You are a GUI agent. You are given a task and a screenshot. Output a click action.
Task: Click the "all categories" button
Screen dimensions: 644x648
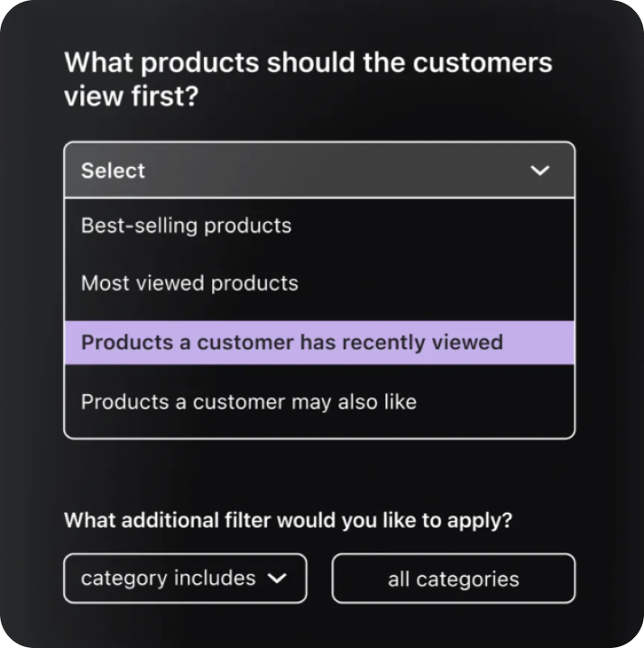tap(453, 579)
